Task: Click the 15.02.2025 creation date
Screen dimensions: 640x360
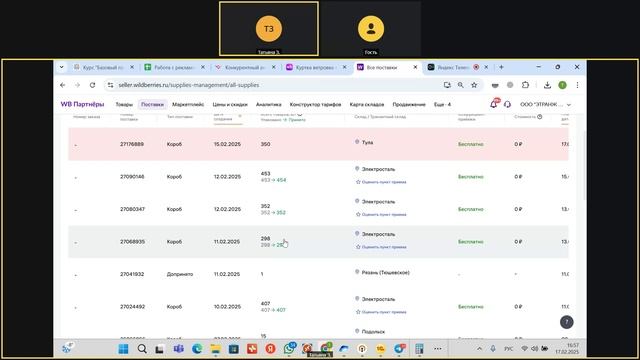Action: (x=227, y=144)
